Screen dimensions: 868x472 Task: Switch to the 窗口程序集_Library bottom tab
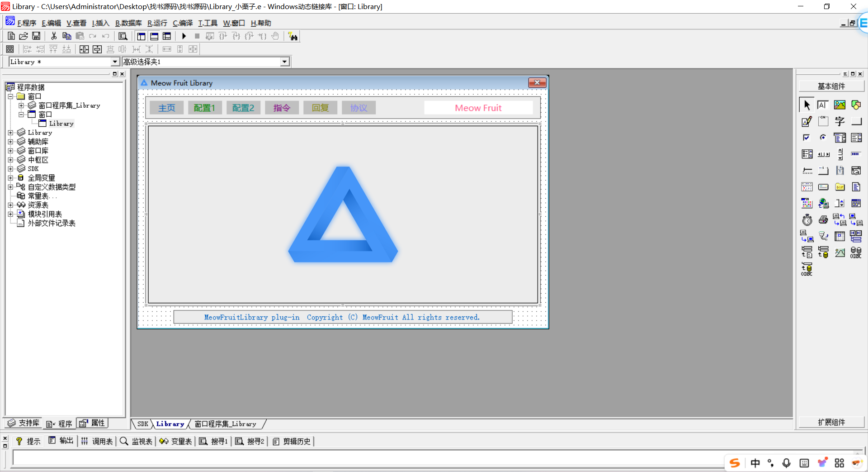tap(225, 424)
